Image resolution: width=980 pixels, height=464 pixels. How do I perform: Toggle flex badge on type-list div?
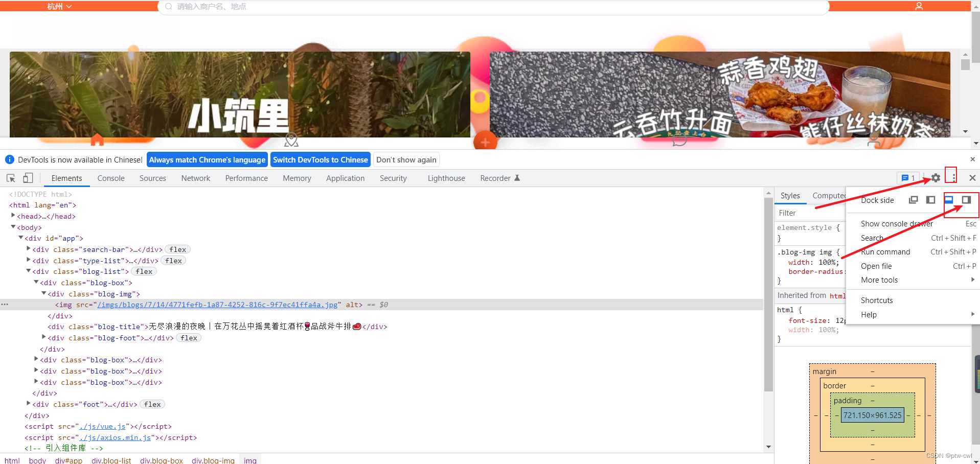(x=174, y=261)
